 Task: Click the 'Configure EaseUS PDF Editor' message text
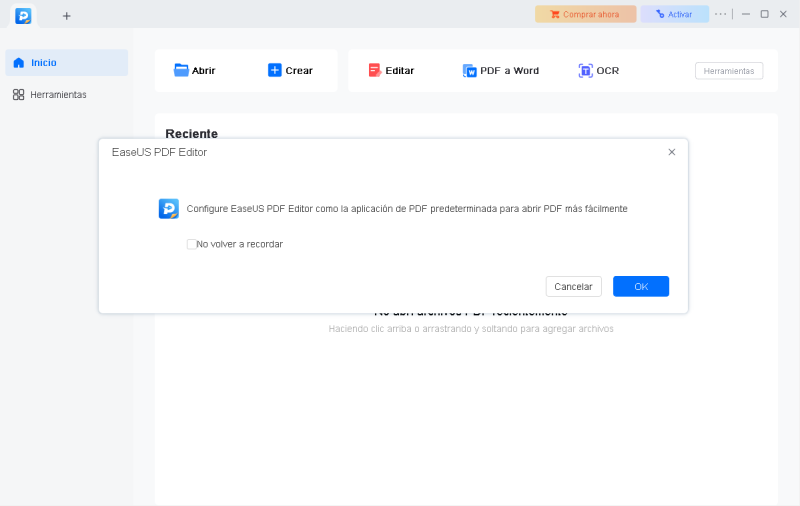tap(407, 209)
